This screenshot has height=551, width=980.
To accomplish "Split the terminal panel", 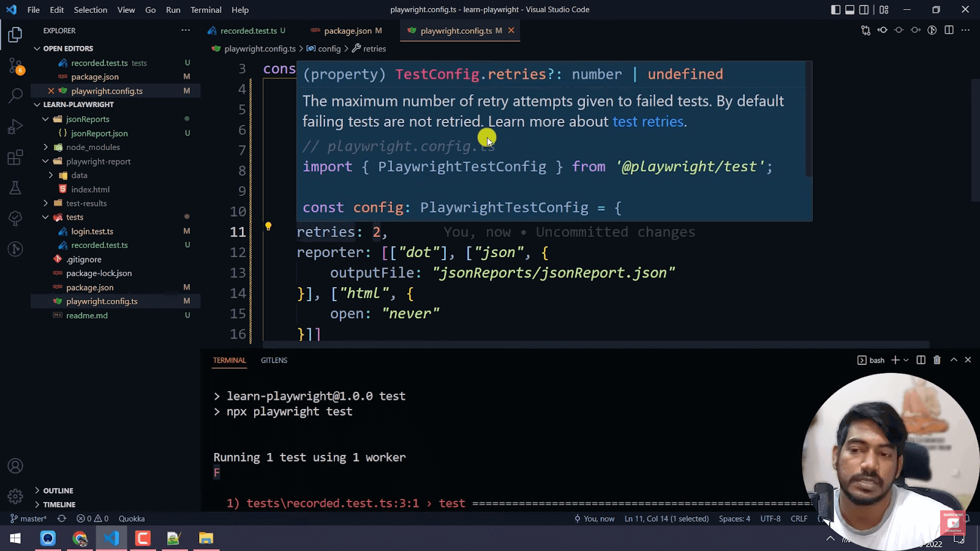I will [x=921, y=360].
